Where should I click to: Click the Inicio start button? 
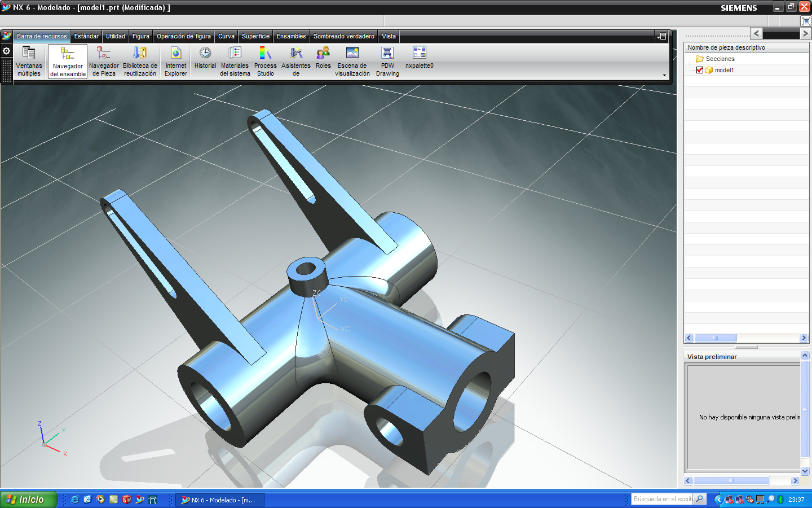28,500
